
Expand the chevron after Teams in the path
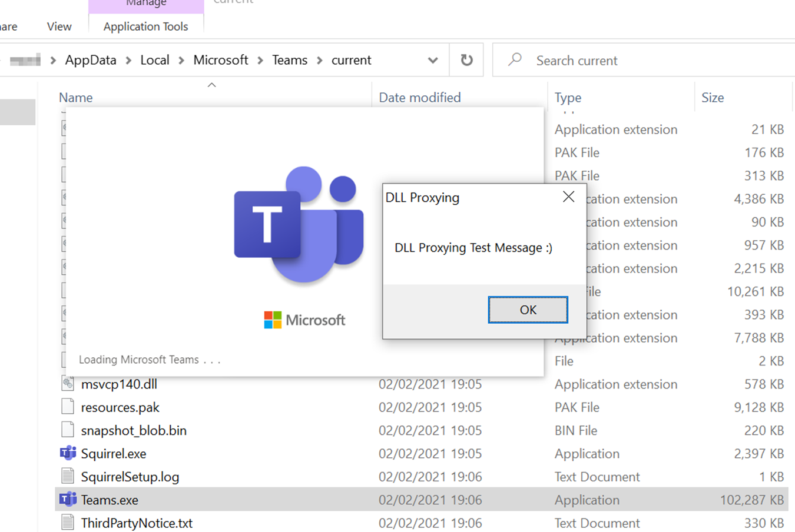click(x=320, y=60)
